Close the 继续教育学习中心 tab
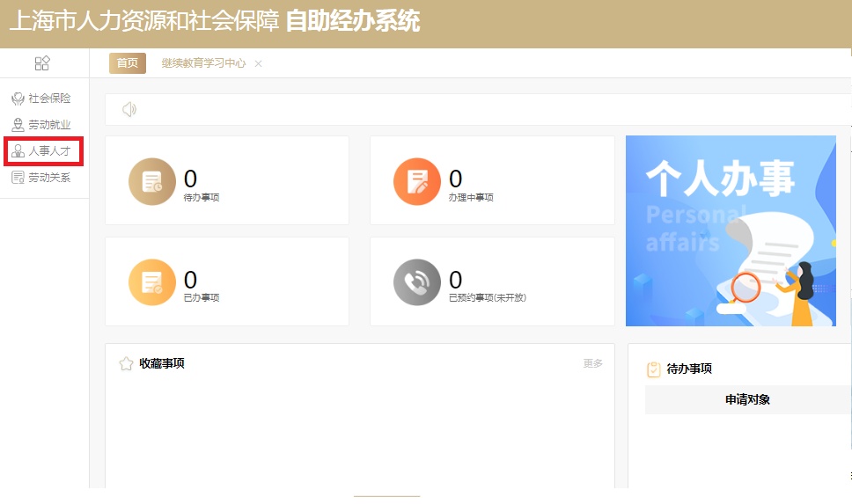Image resolution: width=852 pixels, height=504 pixels. (259, 63)
